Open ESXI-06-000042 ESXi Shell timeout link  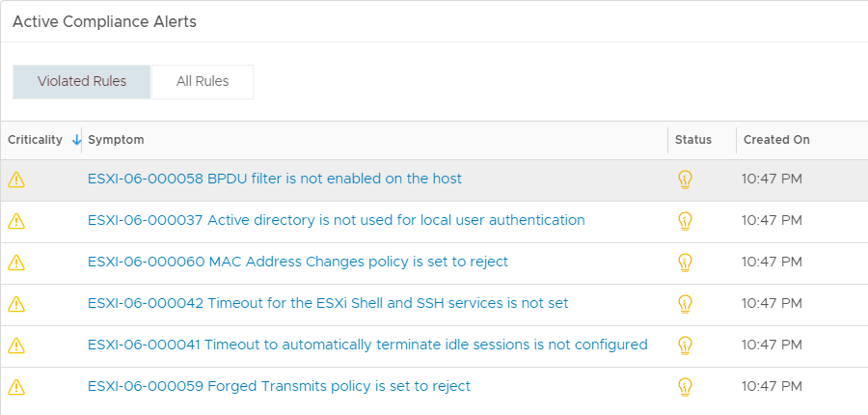(x=328, y=303)
